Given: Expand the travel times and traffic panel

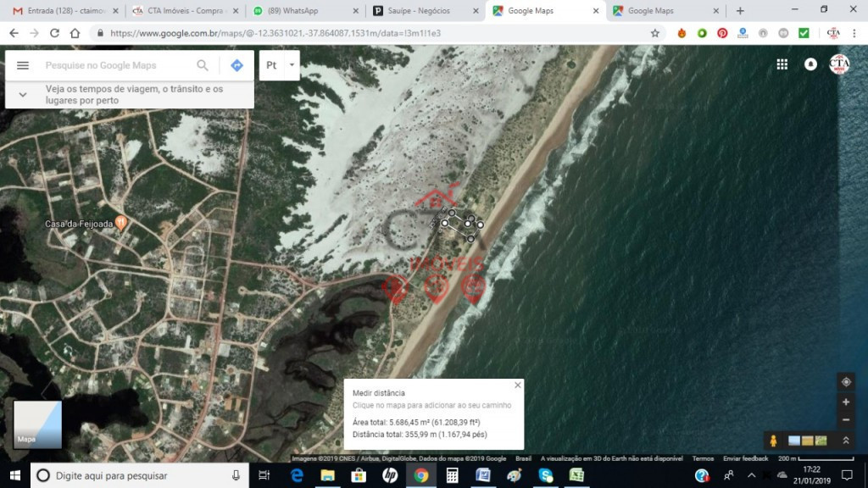Looking at the screenshot, I should 23,94.
